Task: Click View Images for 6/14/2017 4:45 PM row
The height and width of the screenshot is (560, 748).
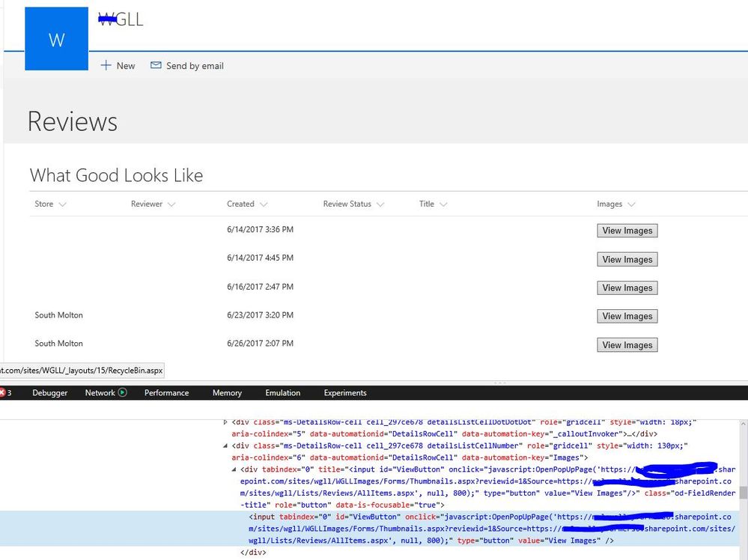Action: click(627, 260)
